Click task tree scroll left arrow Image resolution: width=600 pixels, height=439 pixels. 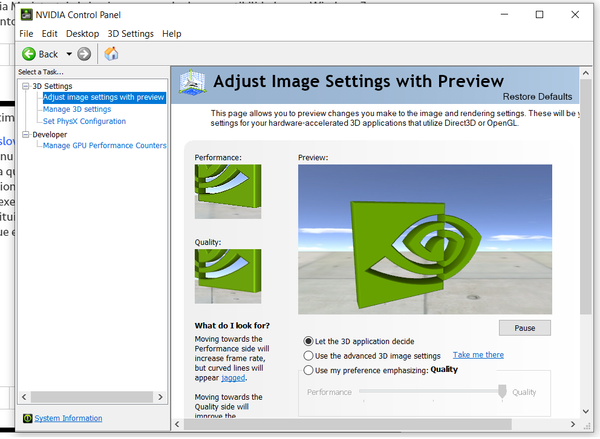24,397
